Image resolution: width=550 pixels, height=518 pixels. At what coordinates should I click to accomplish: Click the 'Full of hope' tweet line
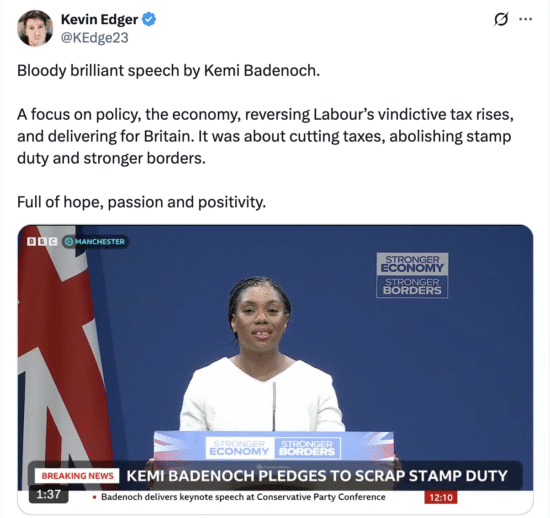click(x=141, y=202)
